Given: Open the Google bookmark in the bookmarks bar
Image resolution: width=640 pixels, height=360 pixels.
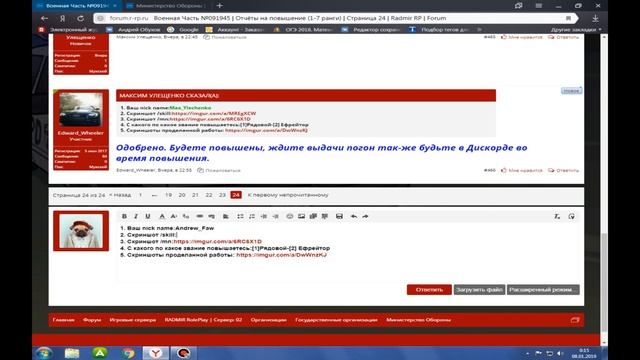Looking at the screenshot, I should point(183,29).
